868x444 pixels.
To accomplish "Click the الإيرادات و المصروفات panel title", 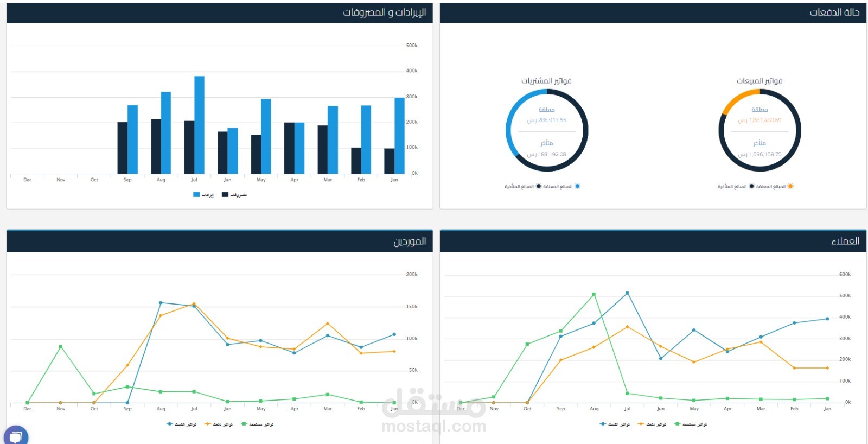I will coord(384,12).
